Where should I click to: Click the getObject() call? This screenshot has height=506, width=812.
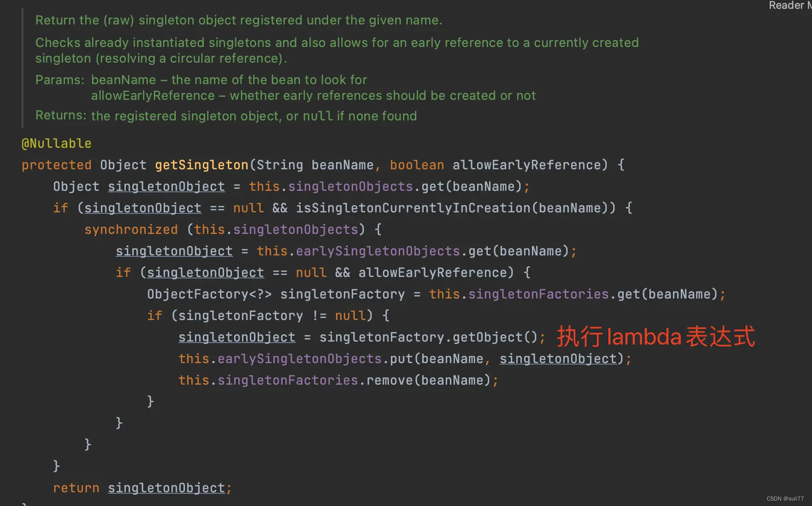[495, 337]
